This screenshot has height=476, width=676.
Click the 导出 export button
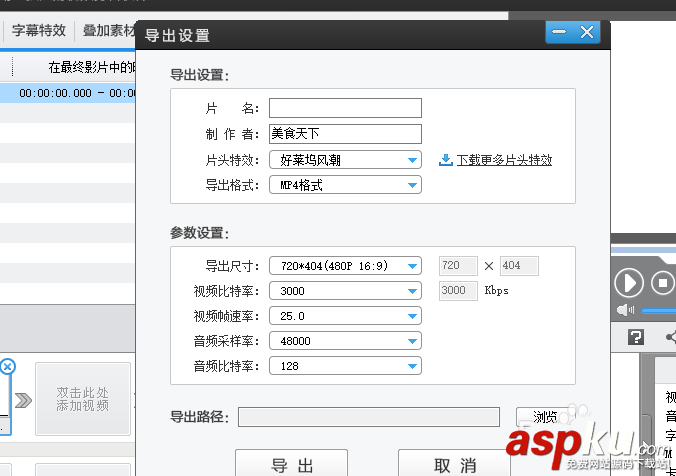click(291, 463)
